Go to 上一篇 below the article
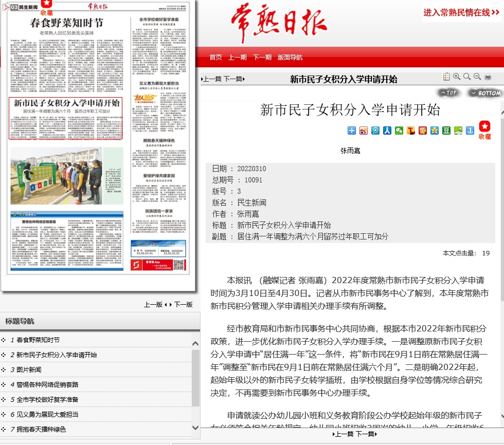This screenshot has width=504, height=445. pyautogui.click(x=343, y=434)
